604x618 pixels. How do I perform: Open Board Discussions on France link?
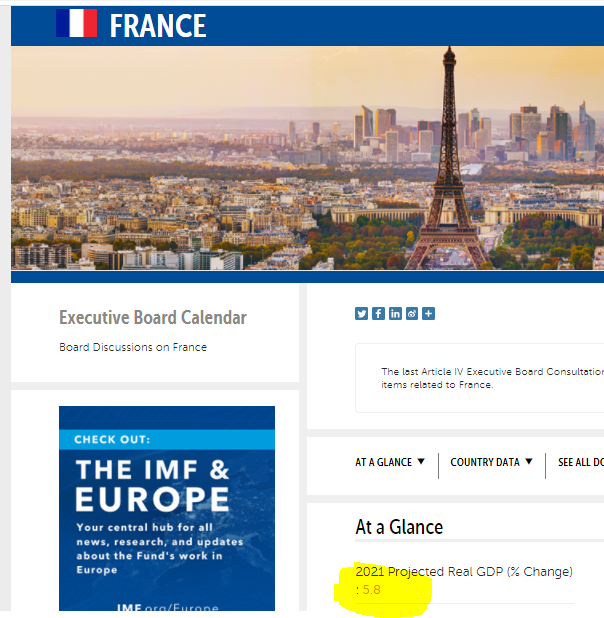(133, 348)
